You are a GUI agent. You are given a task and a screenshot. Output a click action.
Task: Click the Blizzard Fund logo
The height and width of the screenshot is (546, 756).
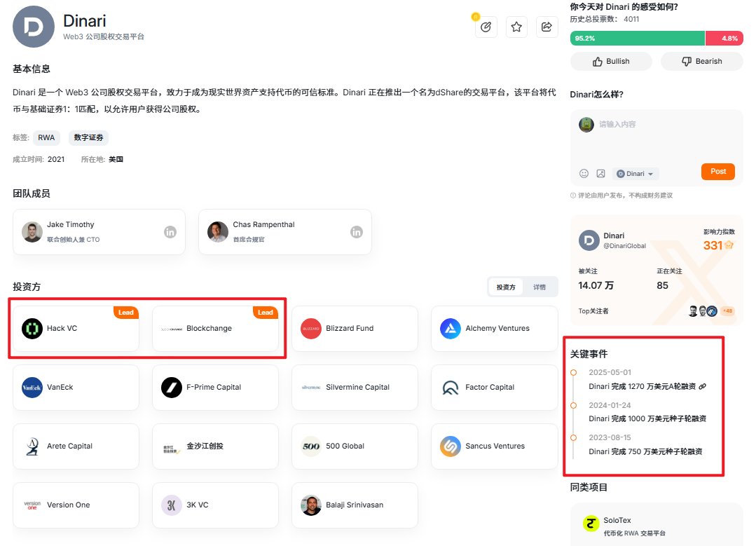pyautogui.click(x=311, y=329)
